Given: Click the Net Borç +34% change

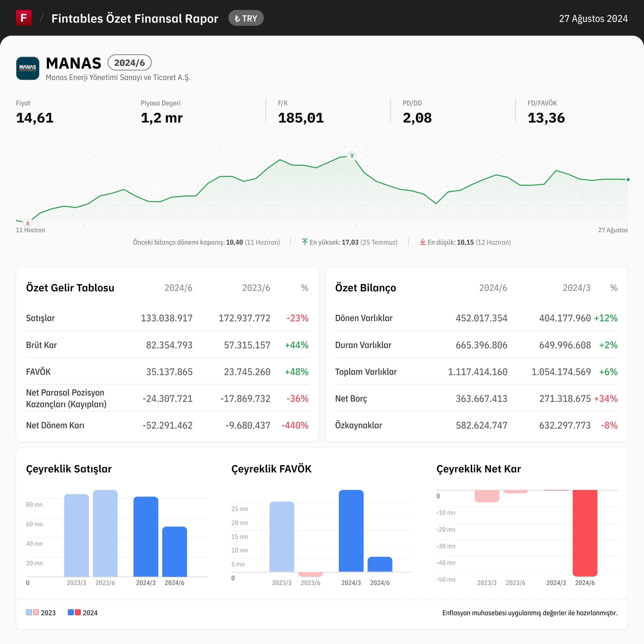Looking at the screenshot, I should click(x=606, y=399).
